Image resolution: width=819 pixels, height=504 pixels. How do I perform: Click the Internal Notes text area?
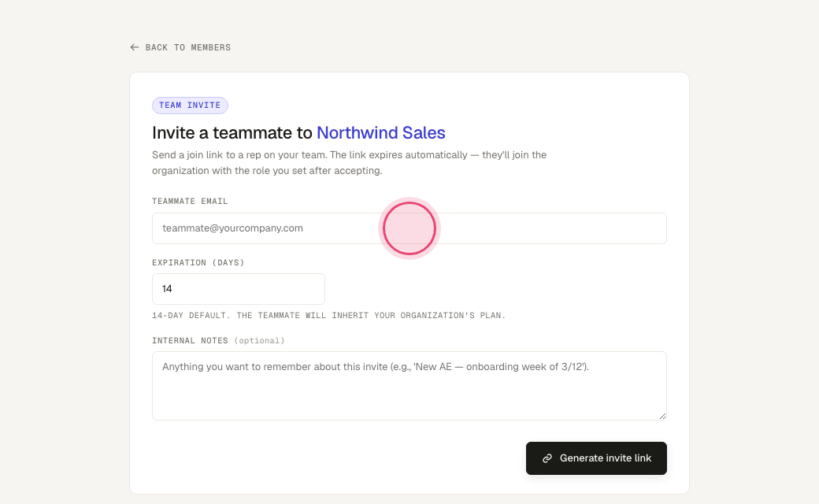click(x=409, y=386)
